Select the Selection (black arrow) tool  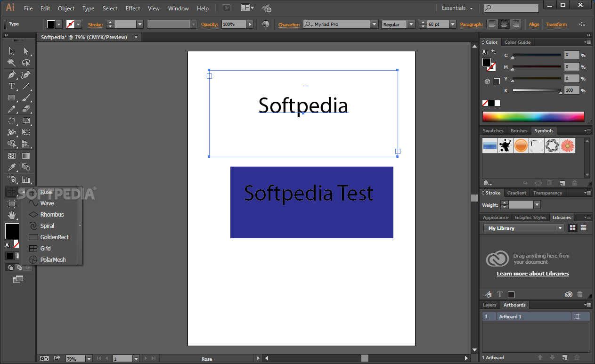(x=12, y=51)
